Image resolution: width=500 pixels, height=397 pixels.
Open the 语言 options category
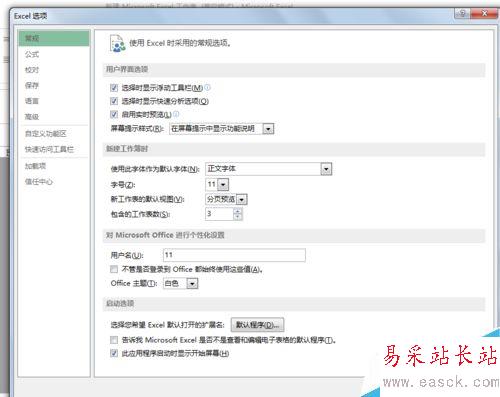32,101
